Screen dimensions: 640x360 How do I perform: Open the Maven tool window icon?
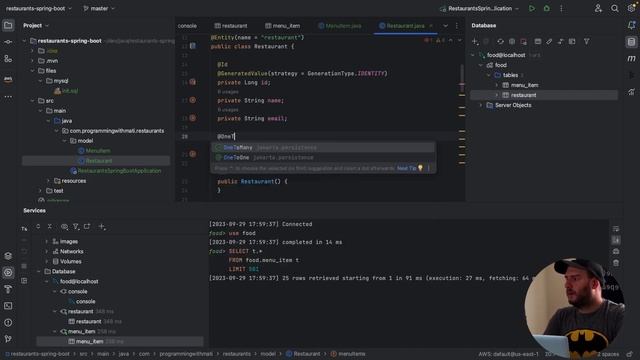[631, 59]
